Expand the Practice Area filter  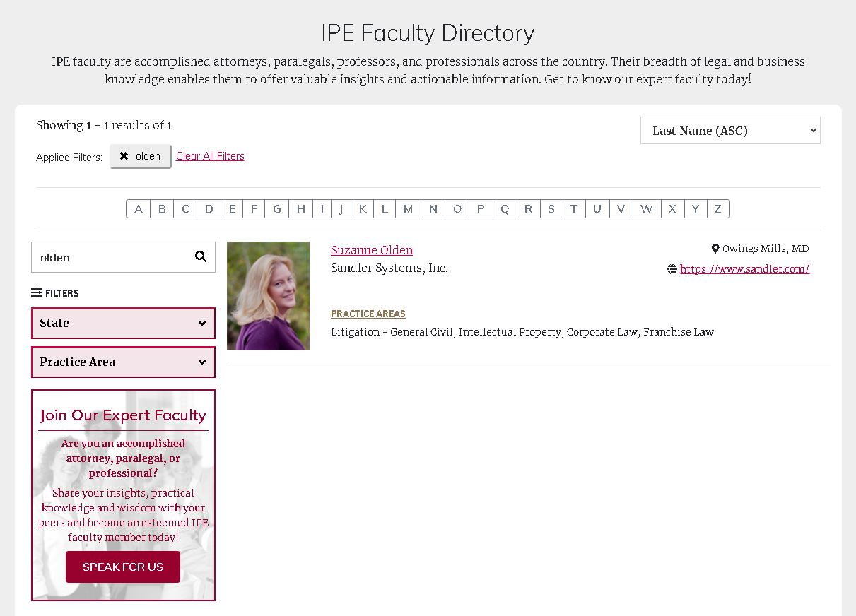(123, 362)
